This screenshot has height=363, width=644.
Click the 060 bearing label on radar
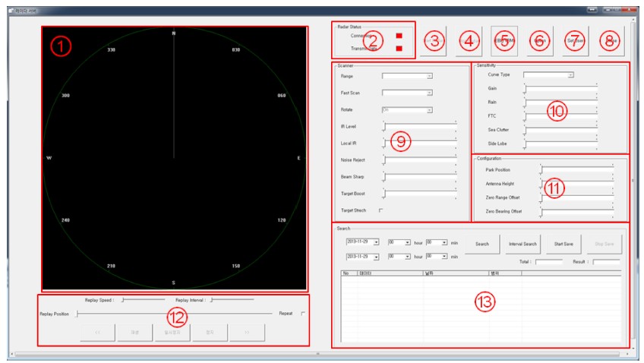click(281, 95)
